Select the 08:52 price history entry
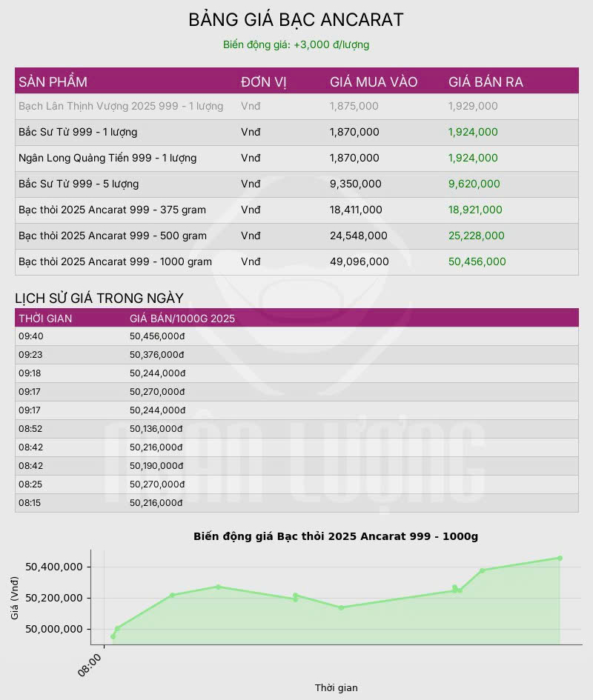 click(31, 429)
